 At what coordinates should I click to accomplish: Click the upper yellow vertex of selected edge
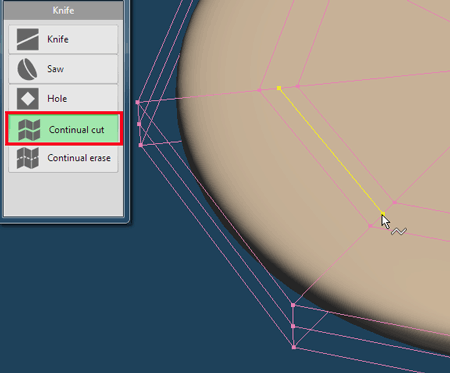click(279, 88)
